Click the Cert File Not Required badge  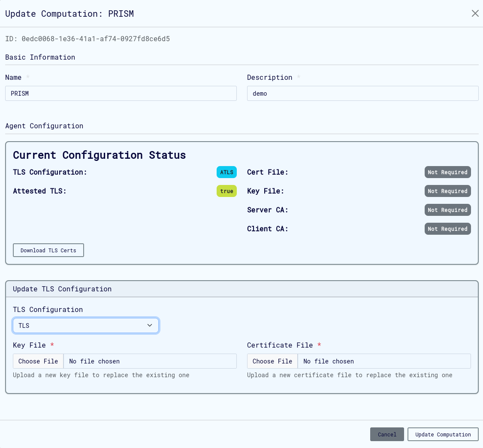tap(447, 172)
